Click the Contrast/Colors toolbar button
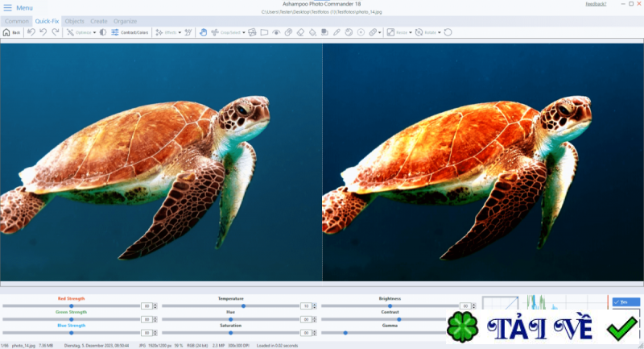This screenshot has height=349, width=644. point(130,32)
